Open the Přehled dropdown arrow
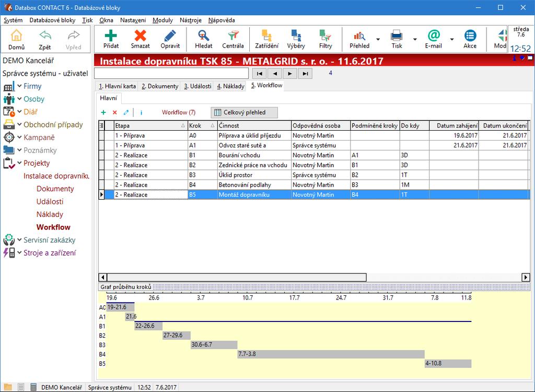Image resolution: width=535 pixels, height=392 pixels. (378, 39)
